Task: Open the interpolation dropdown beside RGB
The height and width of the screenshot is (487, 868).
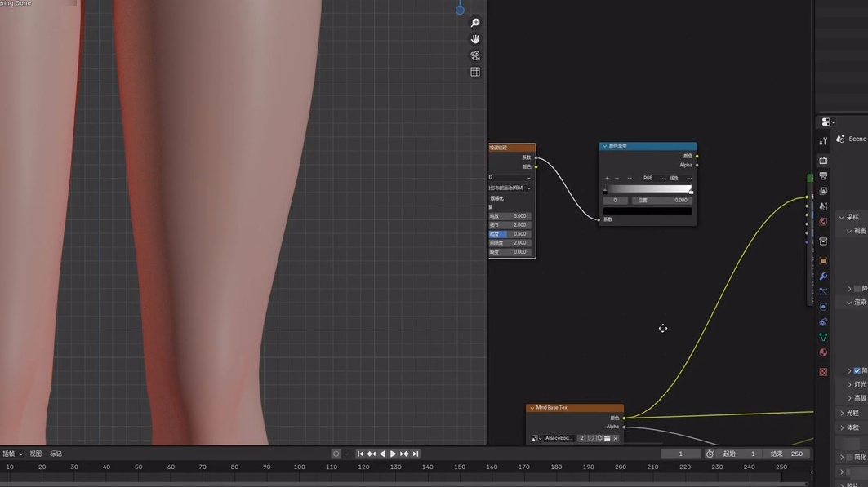Action: [x=680, y=178]
